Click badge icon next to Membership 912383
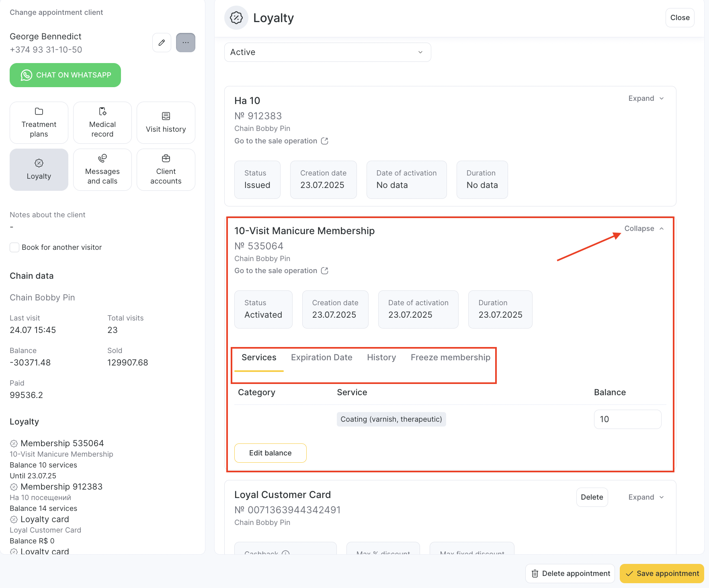Image resolution: width=709 pixels, height=588 pixels. pos(14,487)
